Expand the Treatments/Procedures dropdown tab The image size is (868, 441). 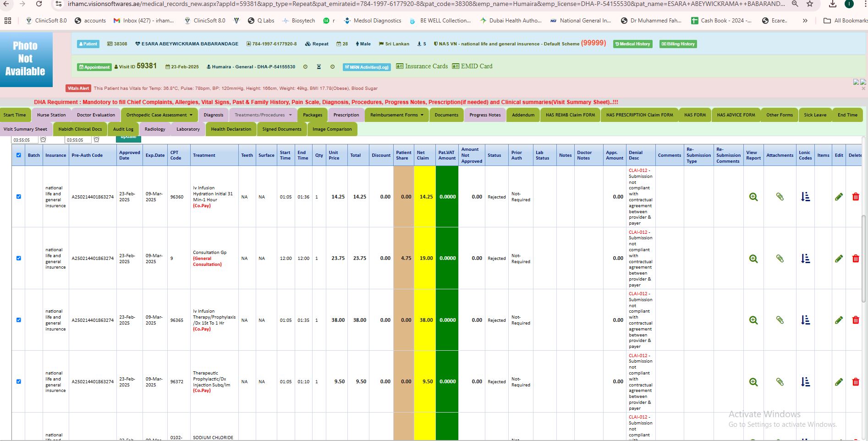click(x=263, y=115)
